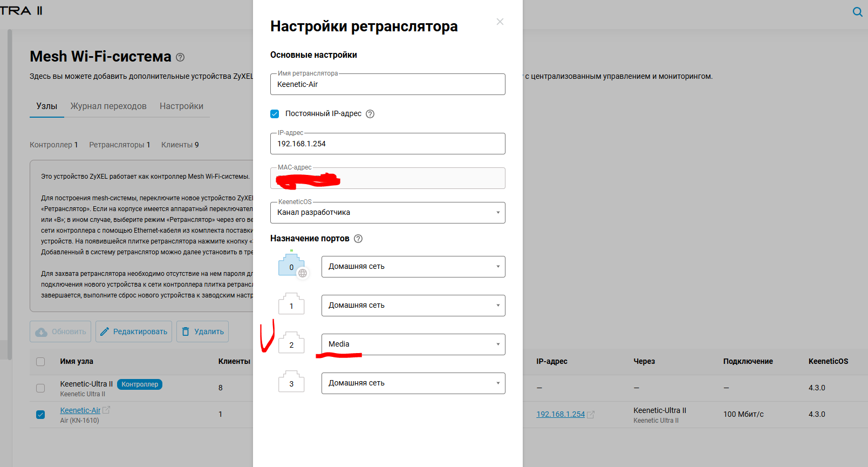
Task: Close the repeater settings dialog
Action: (x=500, y=22)
